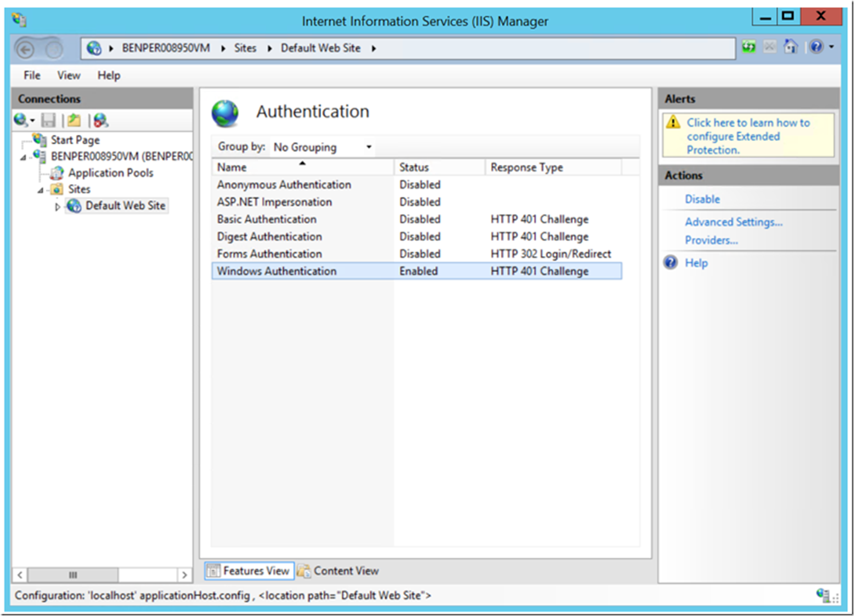Select the Digest Authentication row
Viewport: 854px width, 616px height.
tap(417, 236)
